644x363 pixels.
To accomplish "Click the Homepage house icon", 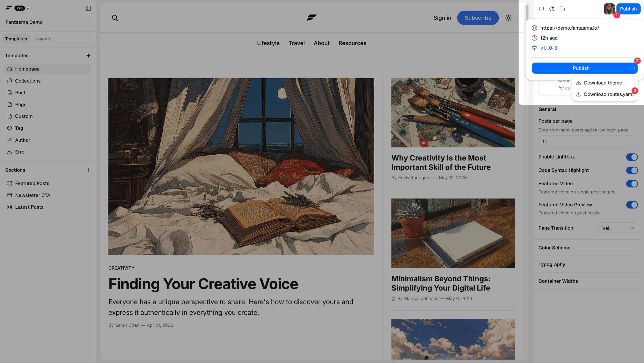I will 9,69.
